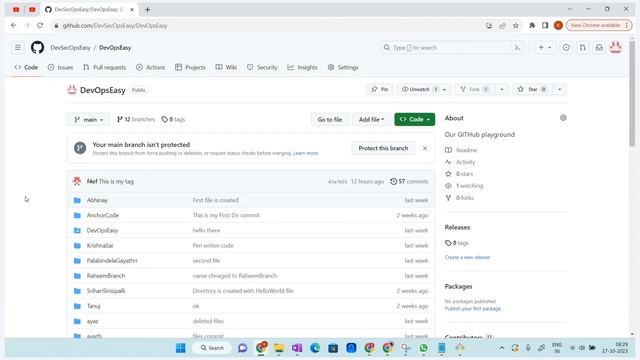This screenshot has width=640, height=360.
Task: Reload the page in Chrome
Action: 40,25
